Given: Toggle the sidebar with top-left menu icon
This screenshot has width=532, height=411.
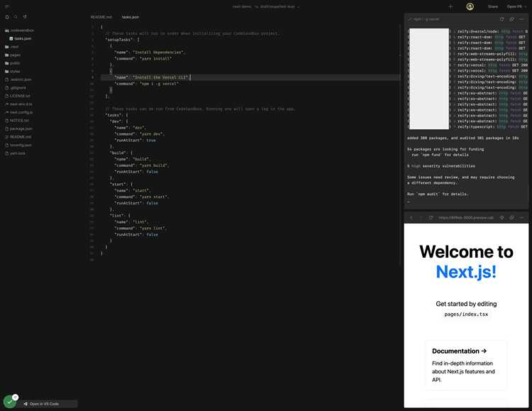Looking at the screenshot, I should pos(7,6).
